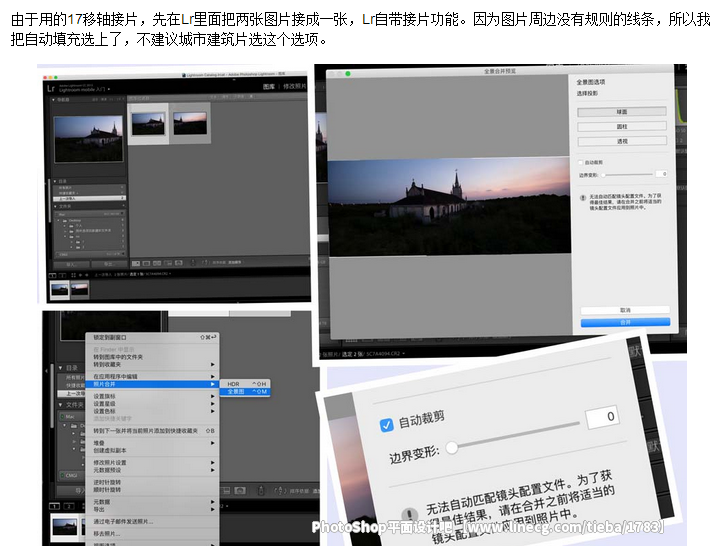Enable 自动裁剪 checkbox in panorama merge dialog

click(x=581, y=162)
